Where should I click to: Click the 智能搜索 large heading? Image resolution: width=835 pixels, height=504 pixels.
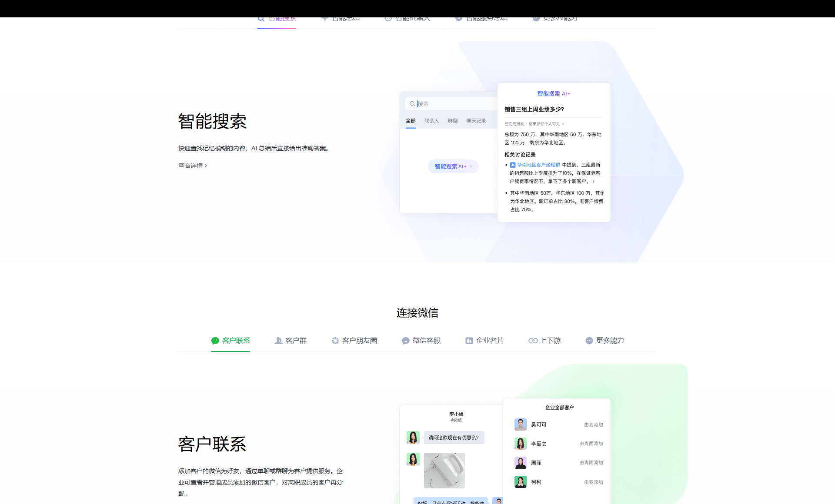pyautogui.click(x=212, y=121)
